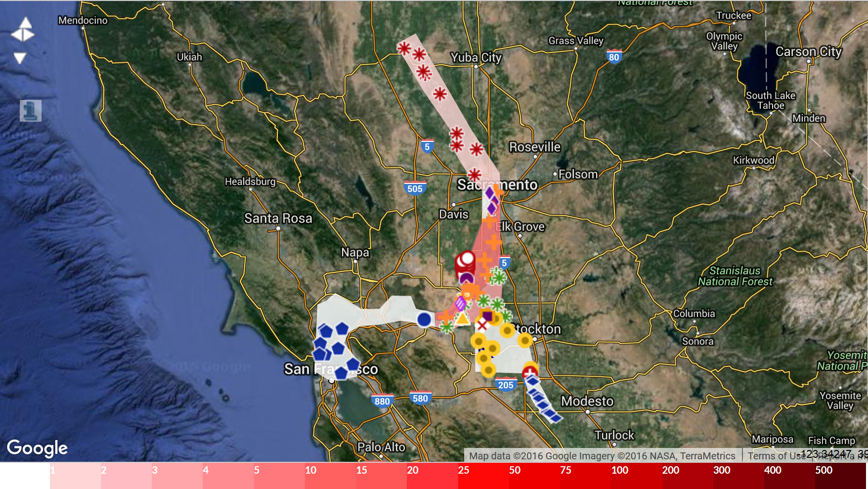868x489 pixels.
Task: Click the Google logo
Action: [x=37, y=448]
